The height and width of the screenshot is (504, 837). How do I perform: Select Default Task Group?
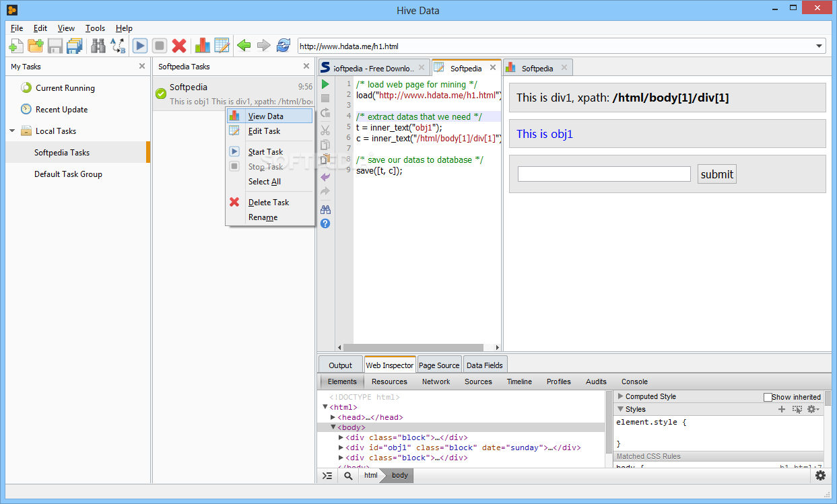(x=68, y=174)
